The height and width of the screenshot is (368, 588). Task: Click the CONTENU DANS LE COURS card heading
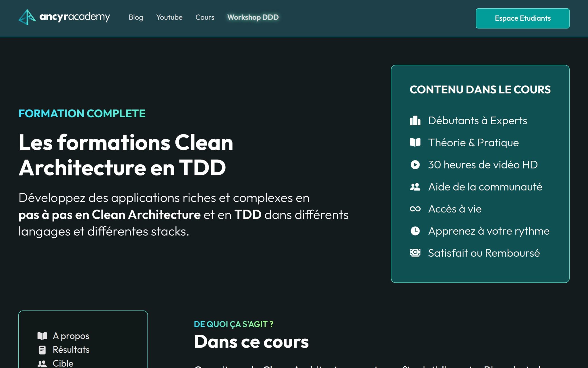click(480, 89)
